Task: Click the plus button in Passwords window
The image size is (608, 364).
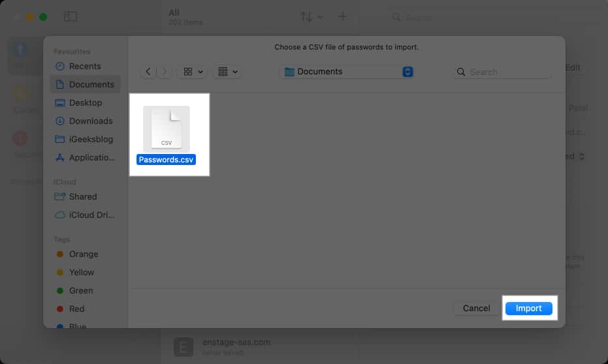Action: pyautogui.click(x=342, y=17)
